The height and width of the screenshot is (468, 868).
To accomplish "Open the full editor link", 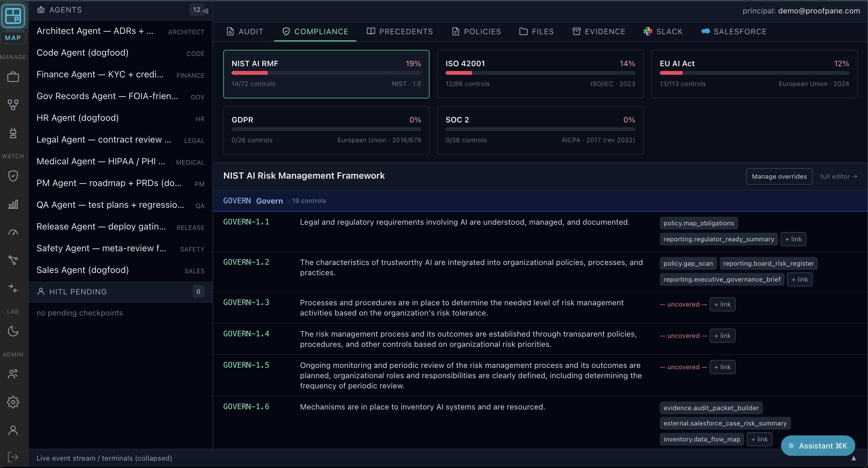I will pyautogui.click(x=838, y=176).
